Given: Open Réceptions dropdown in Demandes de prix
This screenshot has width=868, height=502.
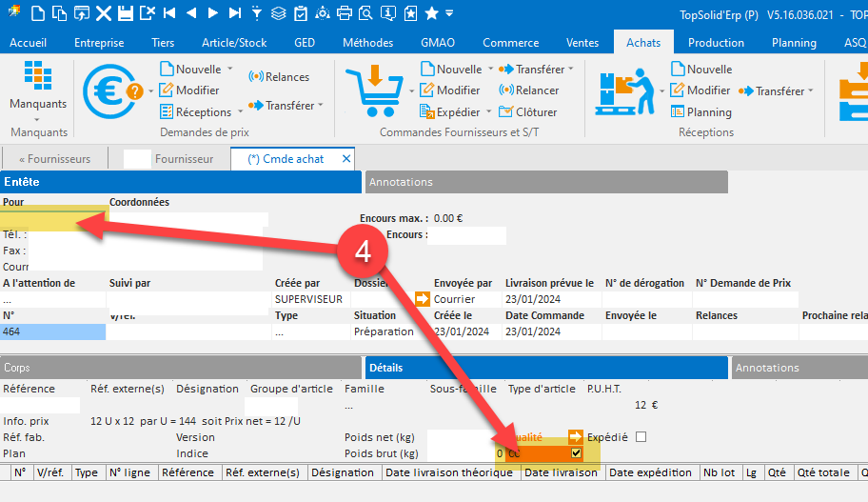Looking at the screenshot, I should (240, 111).
